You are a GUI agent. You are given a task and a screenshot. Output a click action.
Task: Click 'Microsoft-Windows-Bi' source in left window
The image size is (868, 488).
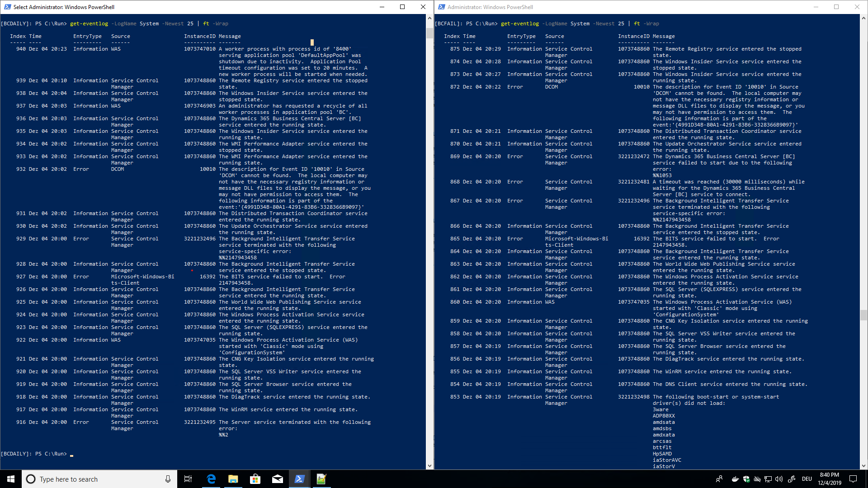point(142,277)
